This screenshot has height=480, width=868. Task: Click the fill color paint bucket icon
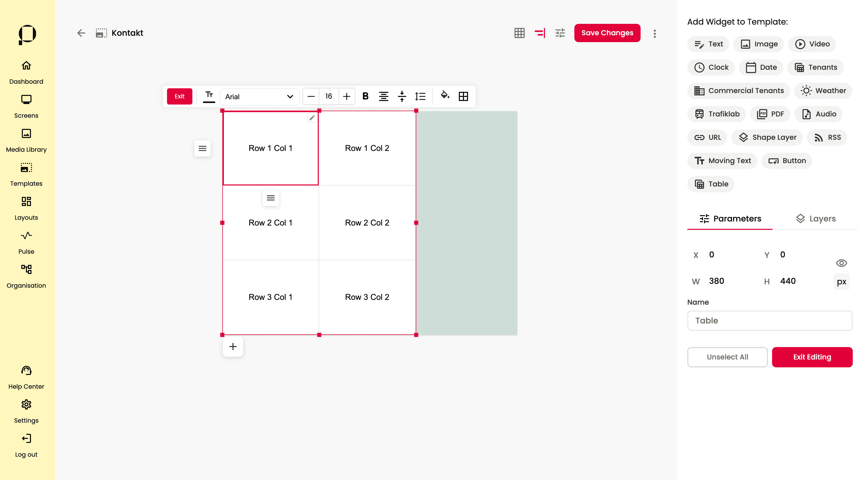point(445,96)
